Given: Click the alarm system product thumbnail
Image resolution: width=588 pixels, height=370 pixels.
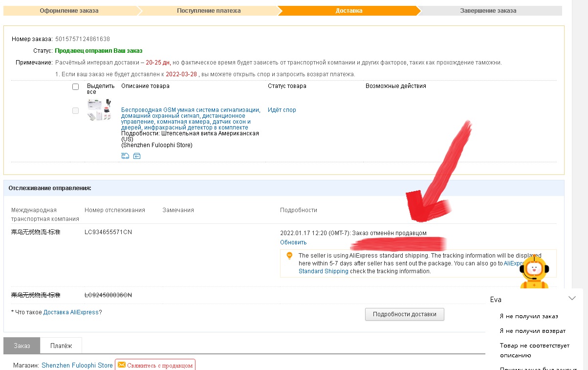Looking at the screenshot, I should (x=99, y=110).
